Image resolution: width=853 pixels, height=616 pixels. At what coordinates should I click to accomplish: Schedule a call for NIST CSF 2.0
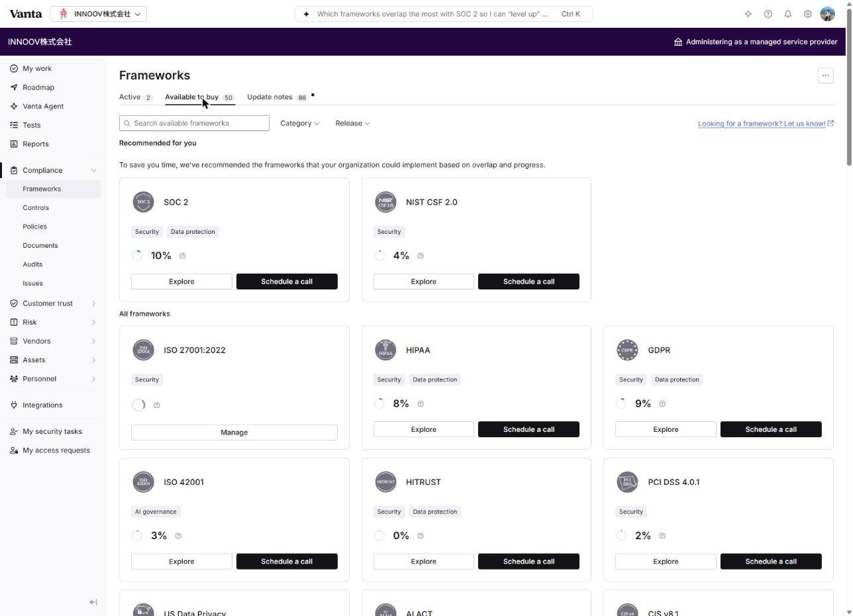coord(528,282)
